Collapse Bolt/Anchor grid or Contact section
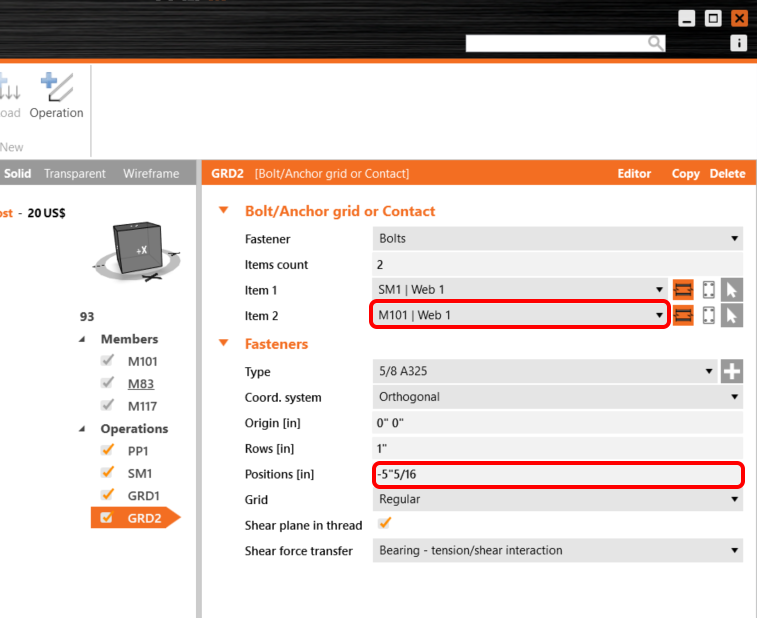The height and width of the screenshot is (618, 757). 224,210
